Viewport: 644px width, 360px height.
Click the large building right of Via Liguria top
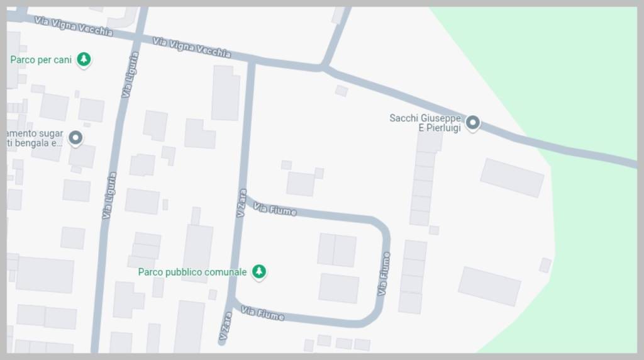tap(226, 93)
